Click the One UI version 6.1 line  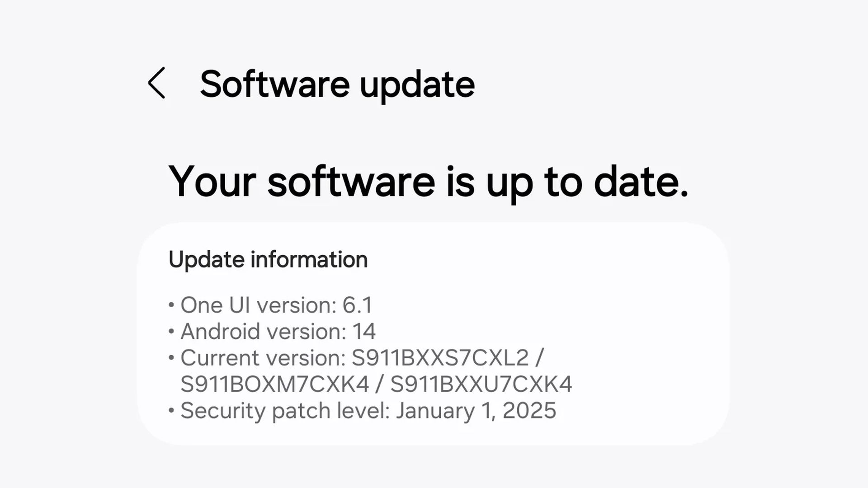click(276, 305)
